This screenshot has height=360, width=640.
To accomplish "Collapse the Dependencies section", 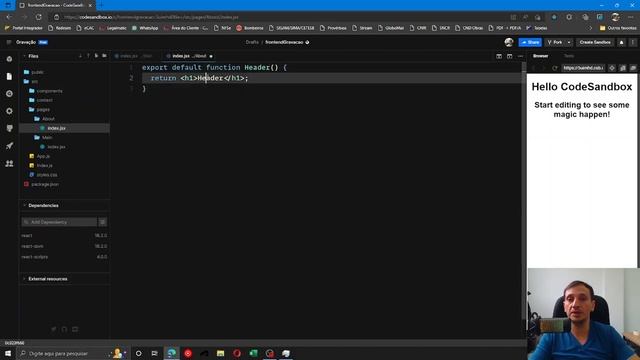I will click(43, 205).
